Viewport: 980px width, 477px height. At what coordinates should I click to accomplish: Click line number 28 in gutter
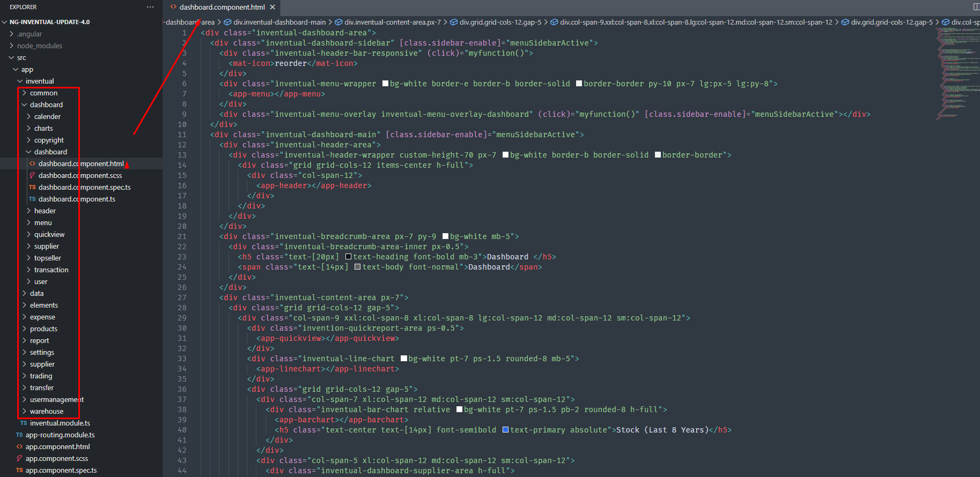click(x=182, y=308)
